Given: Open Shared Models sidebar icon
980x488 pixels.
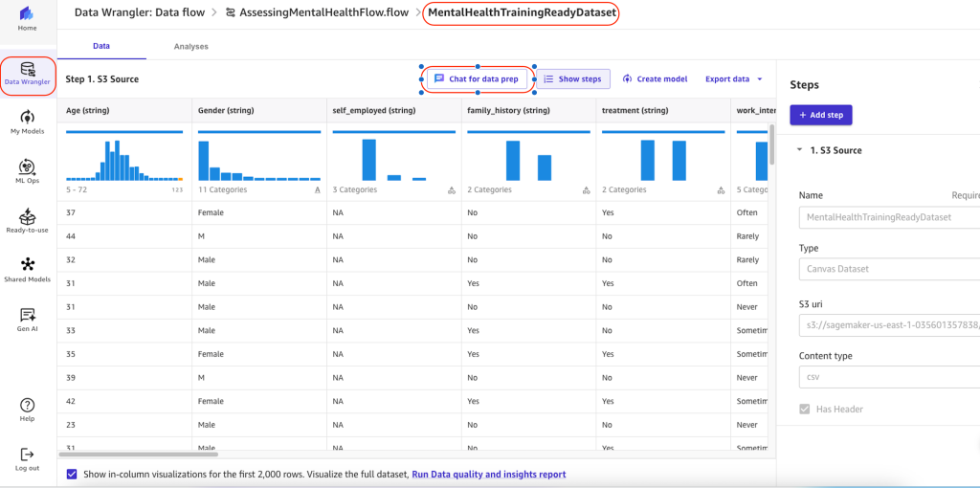Looking at the screenshot, I should point(28,265).
